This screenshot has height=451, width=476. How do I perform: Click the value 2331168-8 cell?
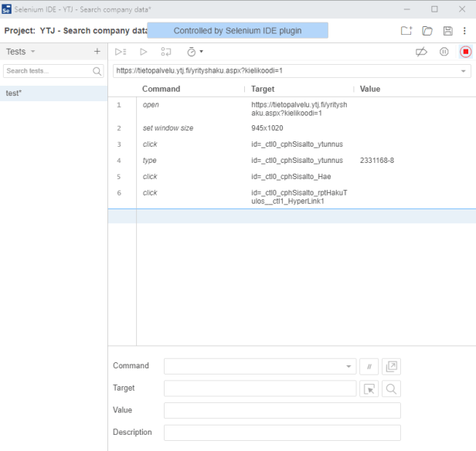pyautogui.click(x=377, y=161)
